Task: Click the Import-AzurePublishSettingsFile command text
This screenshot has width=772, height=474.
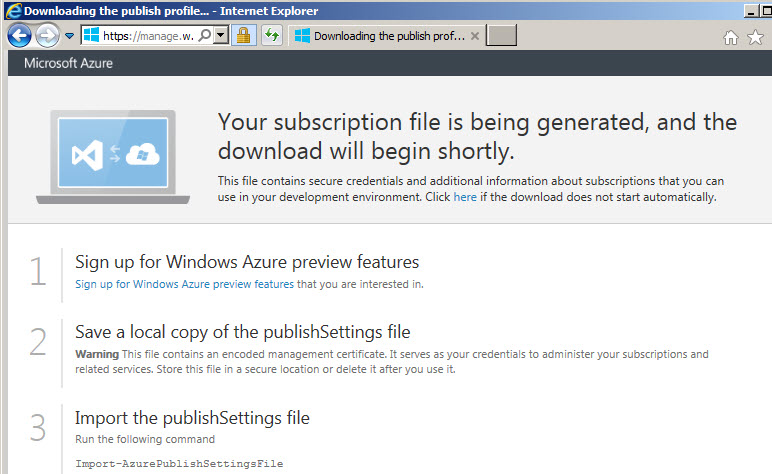Action: 180,464
